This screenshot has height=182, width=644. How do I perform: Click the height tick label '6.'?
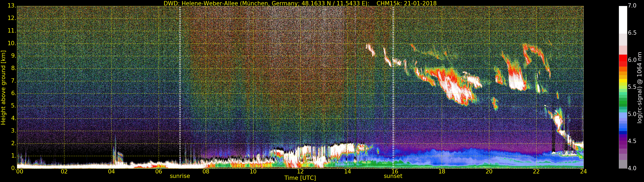pyautogui.click(x=13, y=93)
